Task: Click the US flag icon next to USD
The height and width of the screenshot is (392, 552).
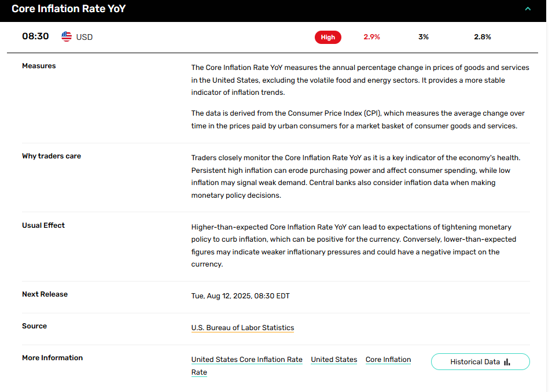Action: point(67,36)
